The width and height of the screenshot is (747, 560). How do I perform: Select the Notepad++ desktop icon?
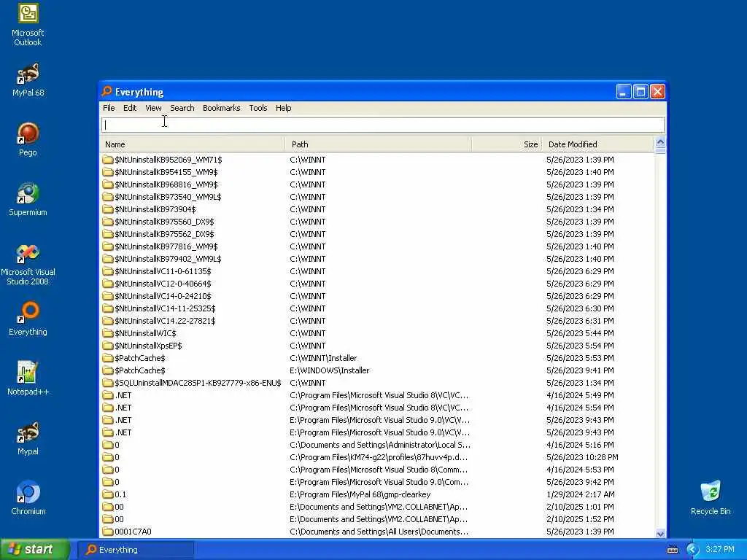click(x=28, y=378)
